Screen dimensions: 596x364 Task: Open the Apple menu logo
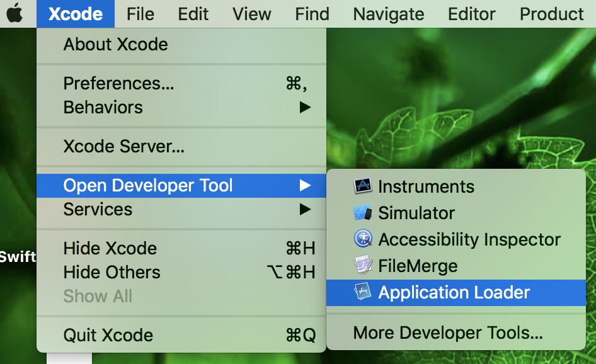[14, 13]
